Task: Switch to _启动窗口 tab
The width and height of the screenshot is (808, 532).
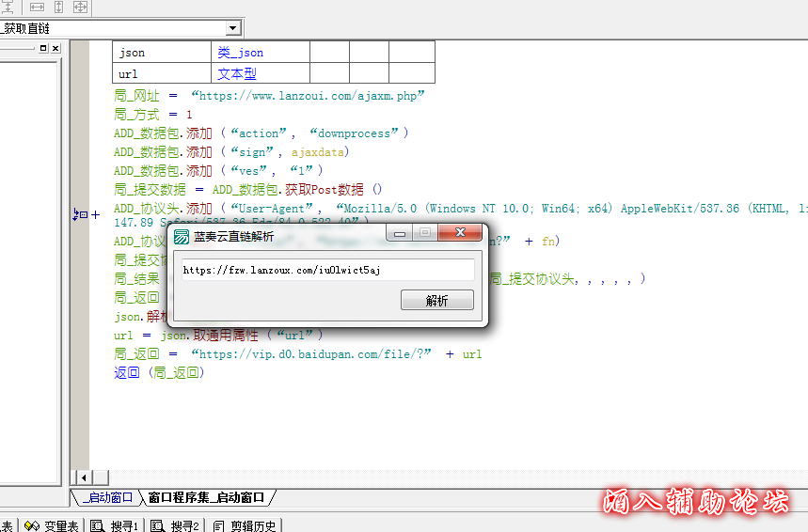Action: tap(105, 497)
